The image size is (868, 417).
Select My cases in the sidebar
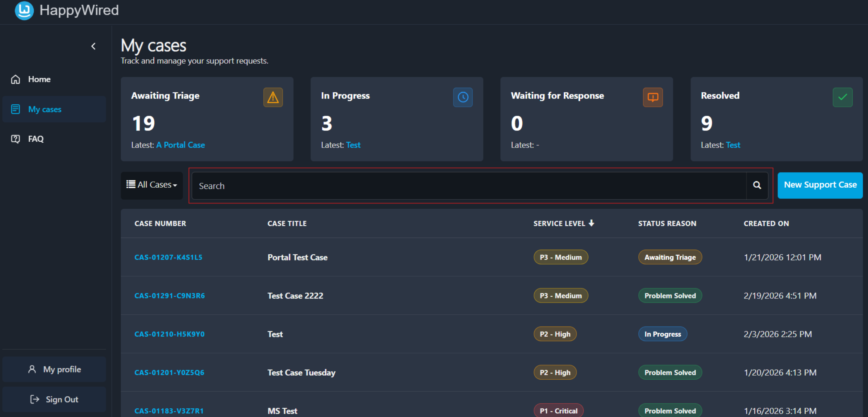coord(54,109)
